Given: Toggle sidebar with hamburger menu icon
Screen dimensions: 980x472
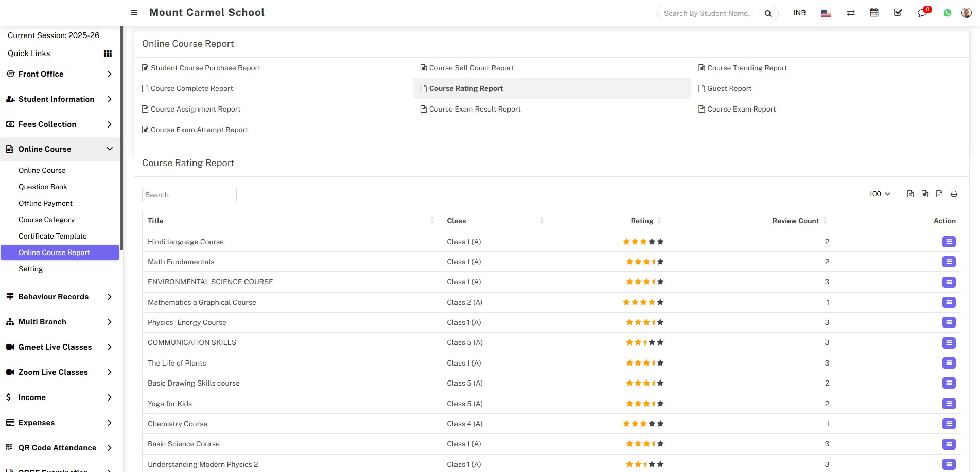Looking at the screenshot, I should point(134,13).
